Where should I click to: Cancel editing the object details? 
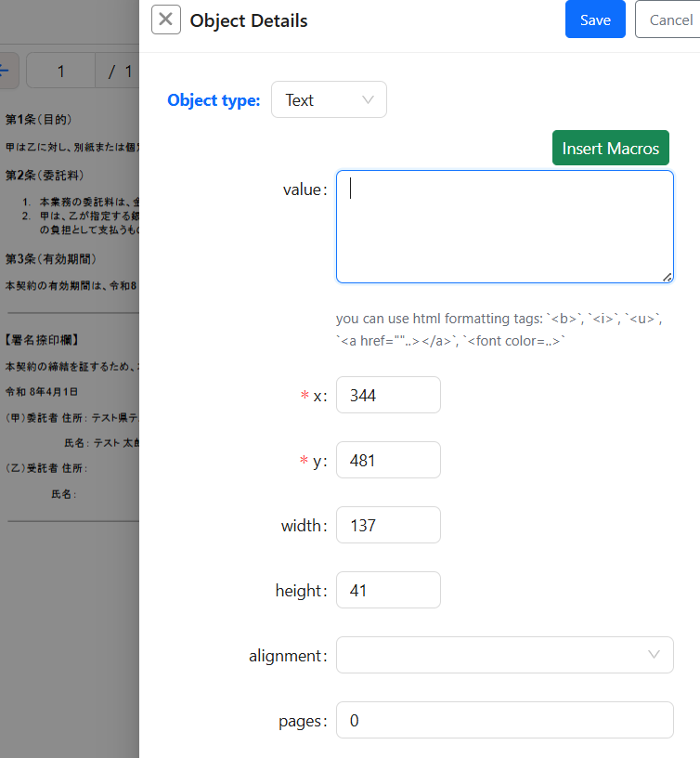coord(668,20)
